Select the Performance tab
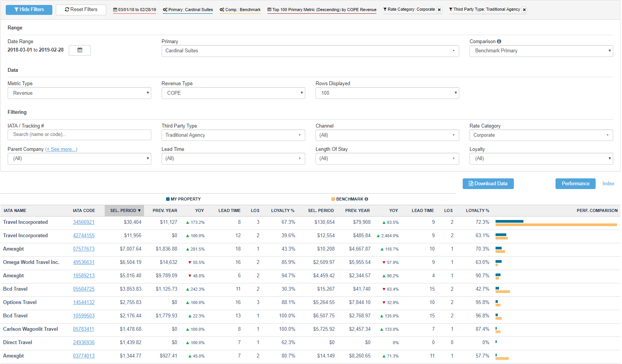 575,184
